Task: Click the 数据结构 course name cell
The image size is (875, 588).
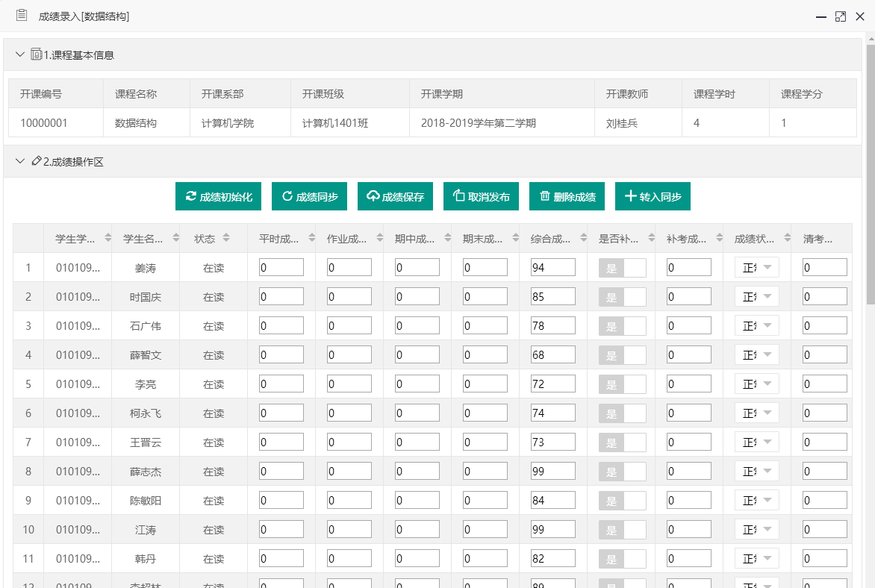Action: 146,122
